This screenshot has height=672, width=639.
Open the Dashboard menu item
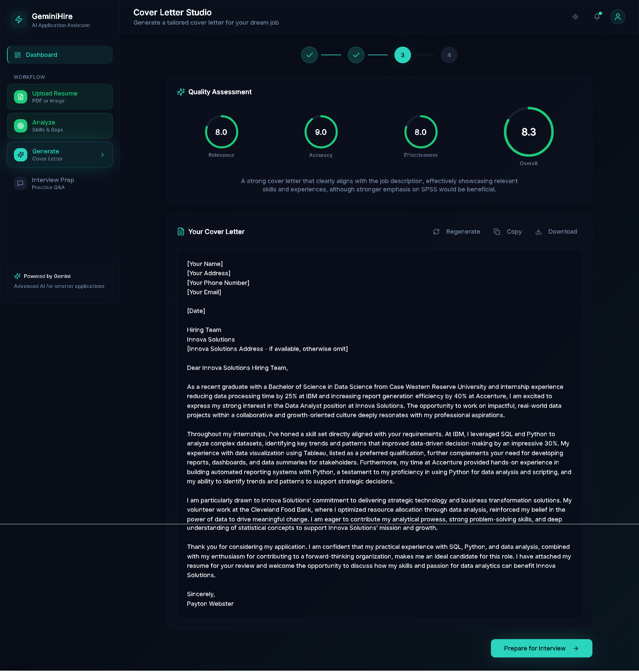pos(60,55)
